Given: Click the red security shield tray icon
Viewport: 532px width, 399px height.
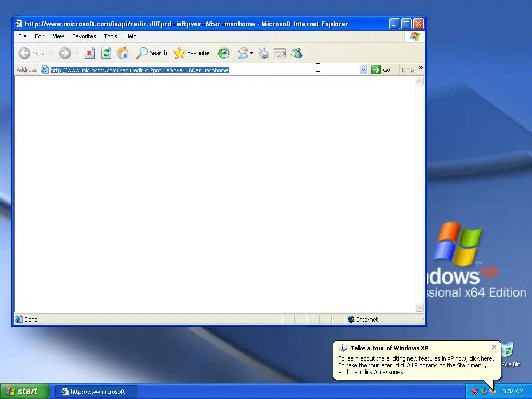Looking at the screenshot, I should pos(474,391).
